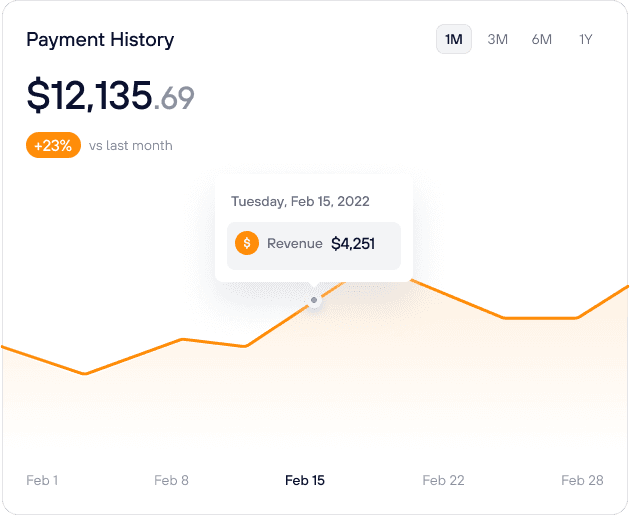
Task: Click the Tuesday, Feb 15, 2022 tooltip date
Action: coord(300,201)
